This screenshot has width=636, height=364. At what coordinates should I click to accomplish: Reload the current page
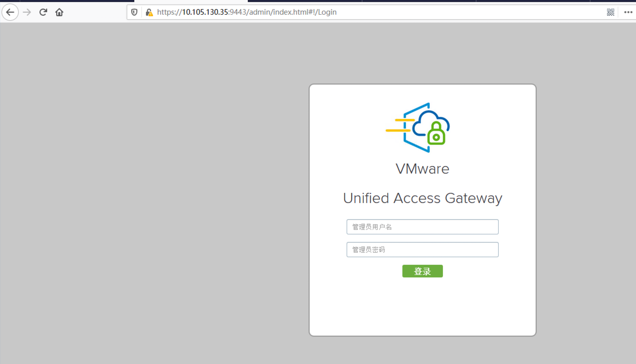click(x=43, y=12)
